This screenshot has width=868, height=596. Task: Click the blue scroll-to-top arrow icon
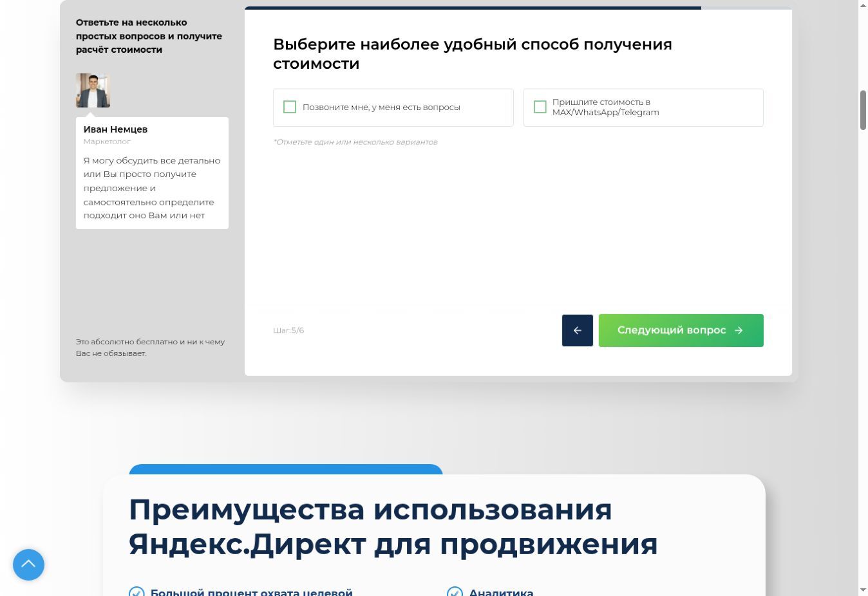(28, 564)
